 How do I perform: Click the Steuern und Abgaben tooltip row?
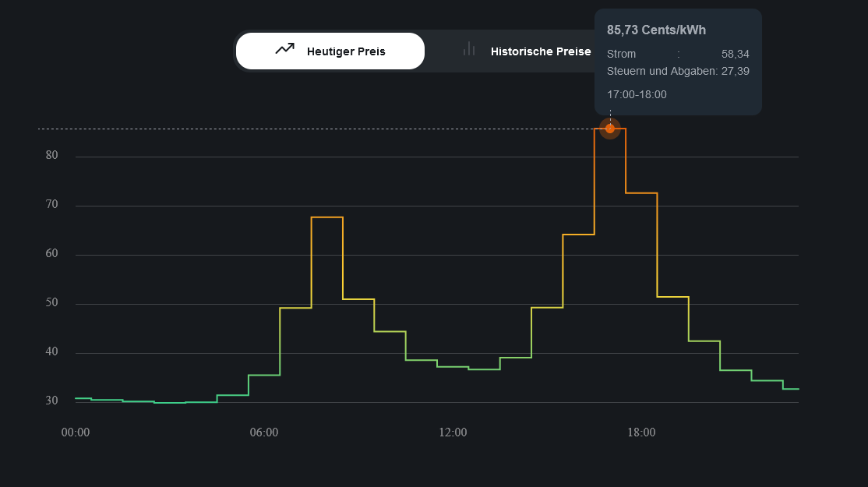[677, 71]
